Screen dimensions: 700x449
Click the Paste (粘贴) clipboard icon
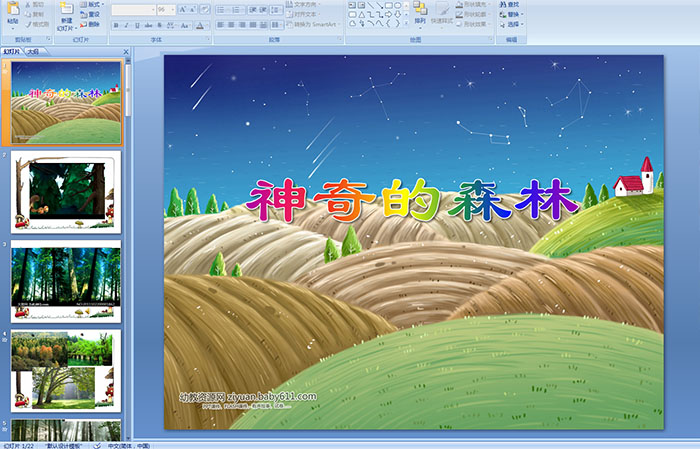13,8
